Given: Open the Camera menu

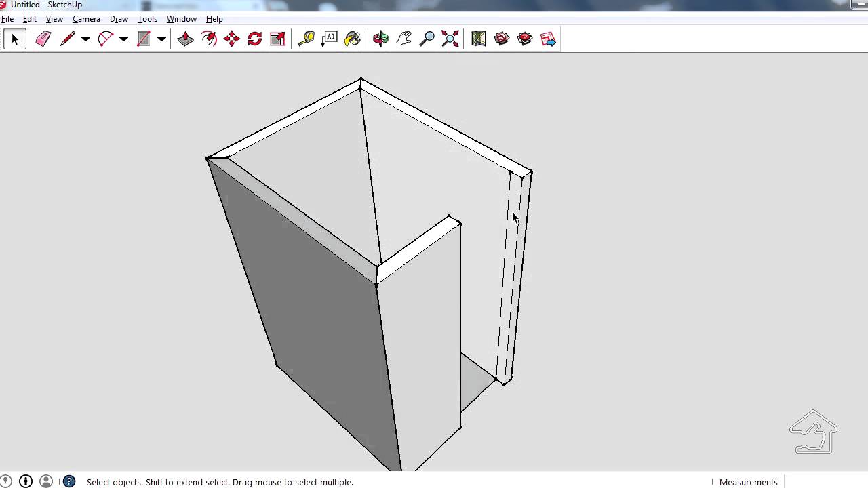Looking at the screenshot, I should [x=86, y=19].
